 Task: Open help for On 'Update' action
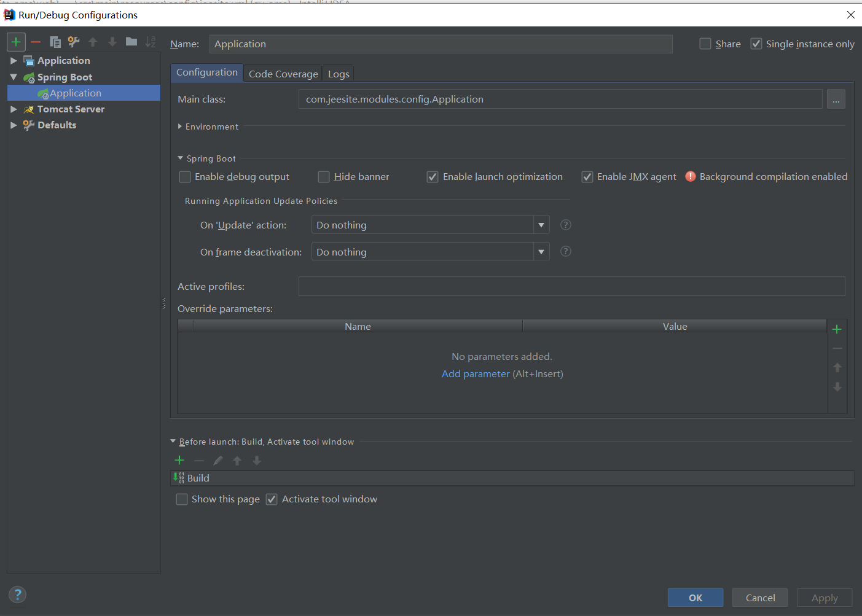(566, 225)
